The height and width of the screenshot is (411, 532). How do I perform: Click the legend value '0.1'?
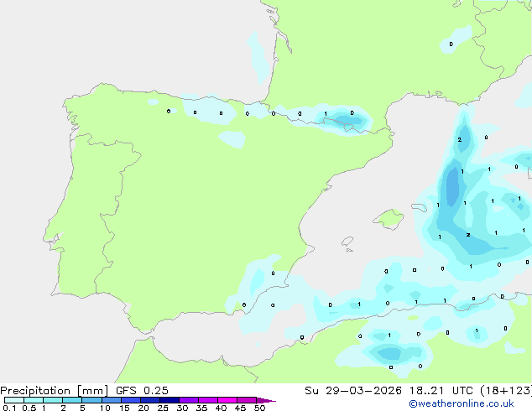click(x=9, y=408)
